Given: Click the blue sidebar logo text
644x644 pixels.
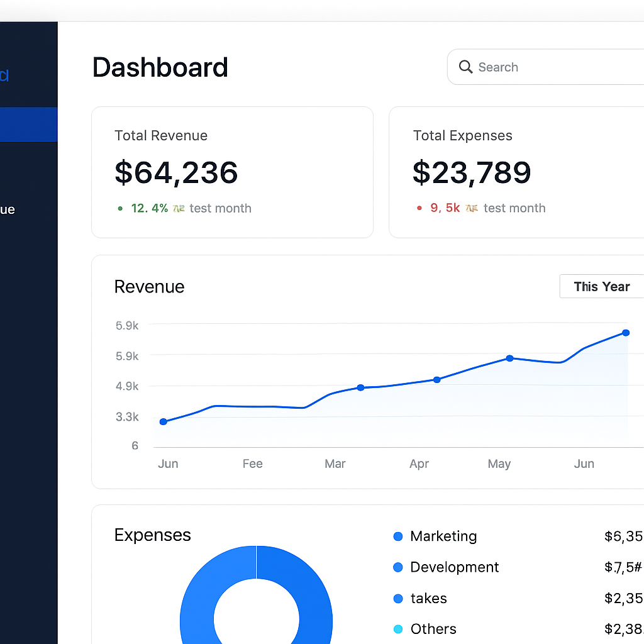Looking at the screenshot, I should 4,75.
